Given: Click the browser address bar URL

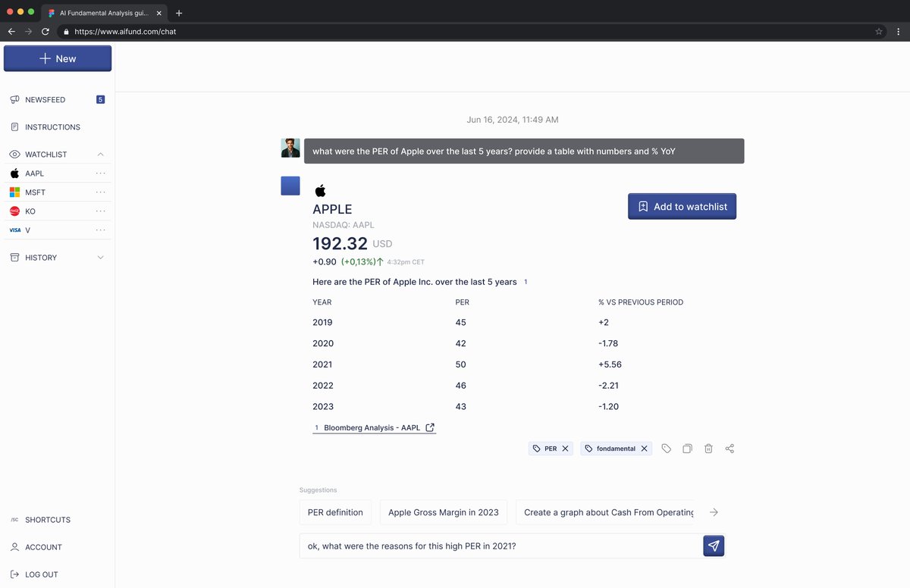Looking at the screenshot, I should [125, 32].
